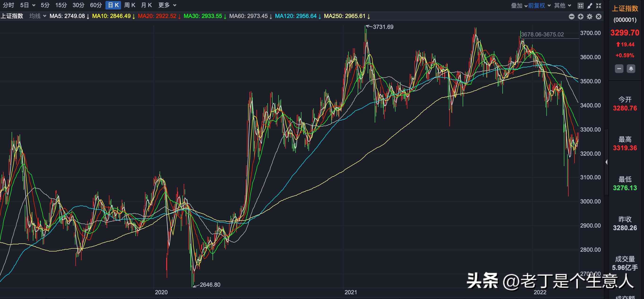Zoom out chart with minus circle icon

pyautogui.click(x=571, y=17)
